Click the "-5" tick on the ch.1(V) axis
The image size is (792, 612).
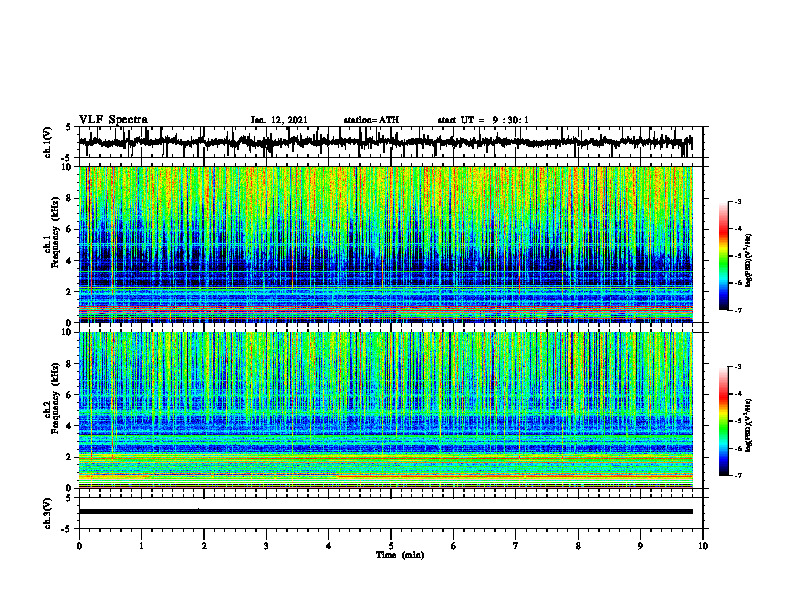click(x=66, y=157)
